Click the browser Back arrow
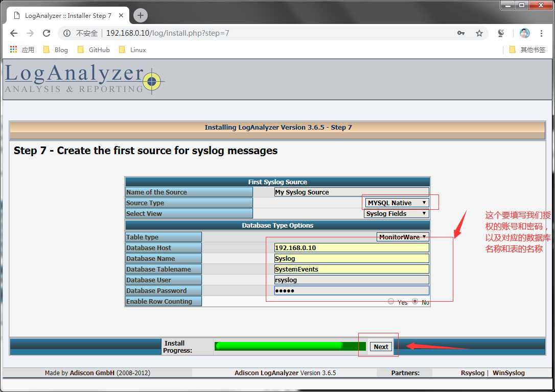Image resolution: width=555 pixels, height=392 pixels. 14,33
